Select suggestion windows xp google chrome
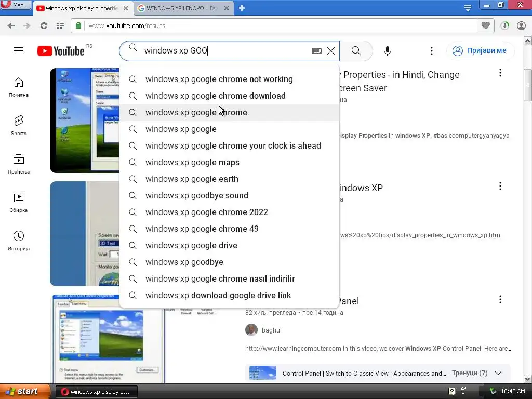This screenshot has width=532, height=399. [229, 112]
